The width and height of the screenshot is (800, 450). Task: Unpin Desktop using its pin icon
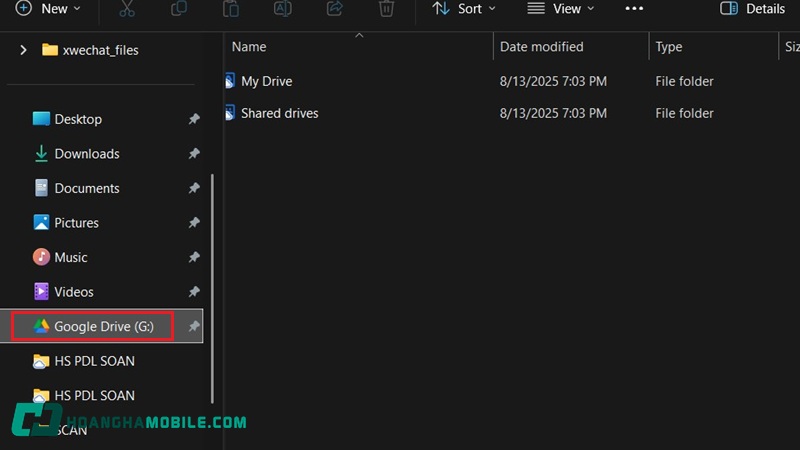[x=194, y=119]
